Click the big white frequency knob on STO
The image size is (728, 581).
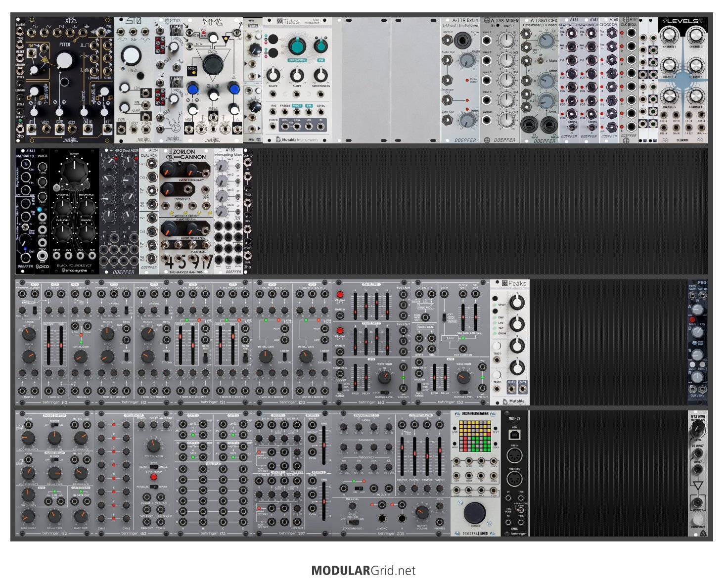pos(131,55)
